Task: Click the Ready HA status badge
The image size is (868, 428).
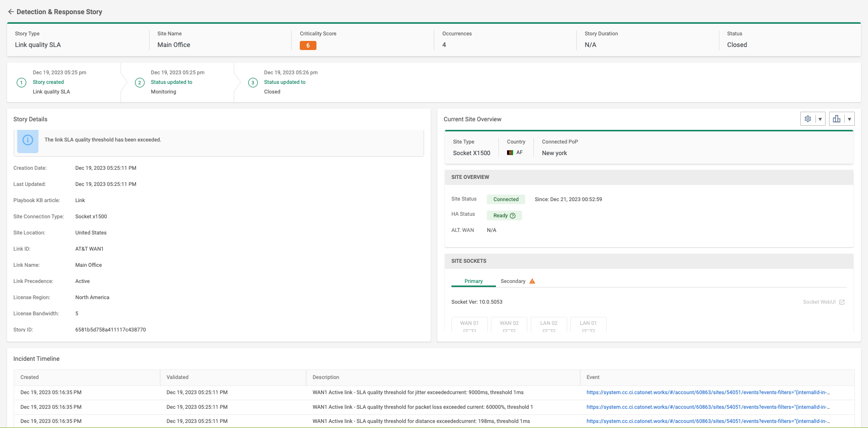Action: pyautogui.click(x=505, y=216)
